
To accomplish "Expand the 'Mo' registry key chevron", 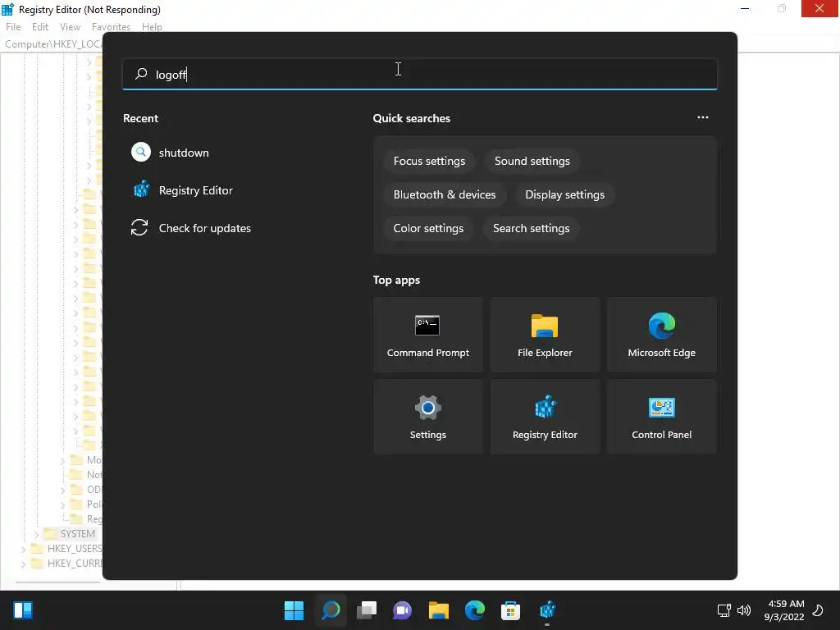I will (62, 460).
